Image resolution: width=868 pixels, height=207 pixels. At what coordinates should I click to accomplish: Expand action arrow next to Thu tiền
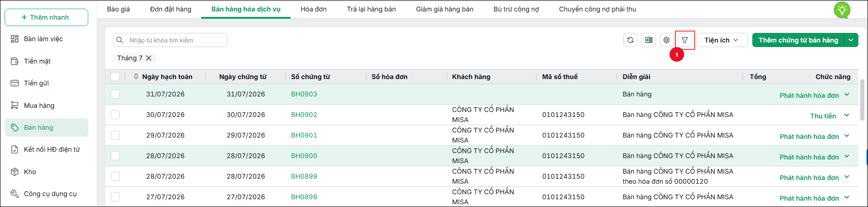point(847,115)
